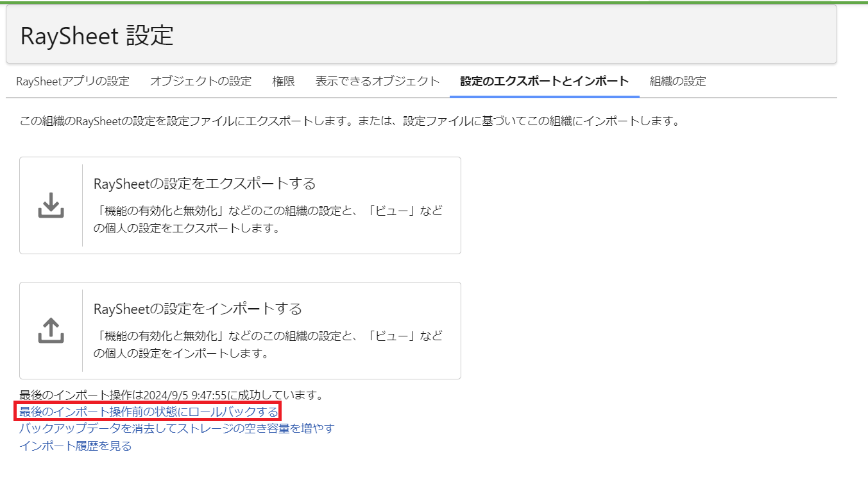This screenshot has width=868, height=486.
Task: Click the import upload arrow icon
Action: [x=51, y=331]
